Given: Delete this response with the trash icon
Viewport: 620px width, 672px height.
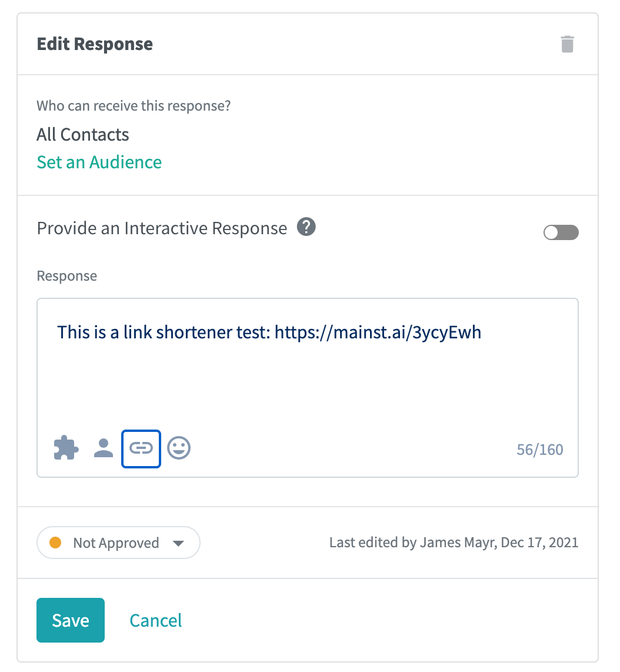Looking at the screenshot, I should point(567,44).
